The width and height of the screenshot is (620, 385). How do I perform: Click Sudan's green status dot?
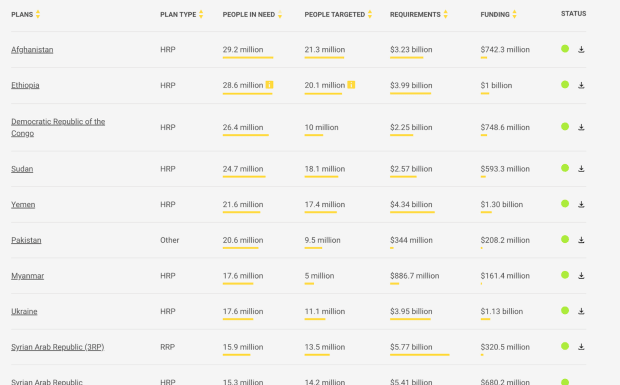[x=565, y=168]
